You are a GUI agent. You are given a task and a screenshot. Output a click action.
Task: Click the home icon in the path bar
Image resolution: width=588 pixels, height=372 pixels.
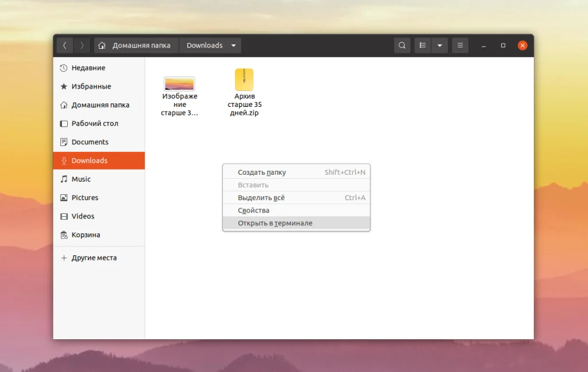[101, 45]
